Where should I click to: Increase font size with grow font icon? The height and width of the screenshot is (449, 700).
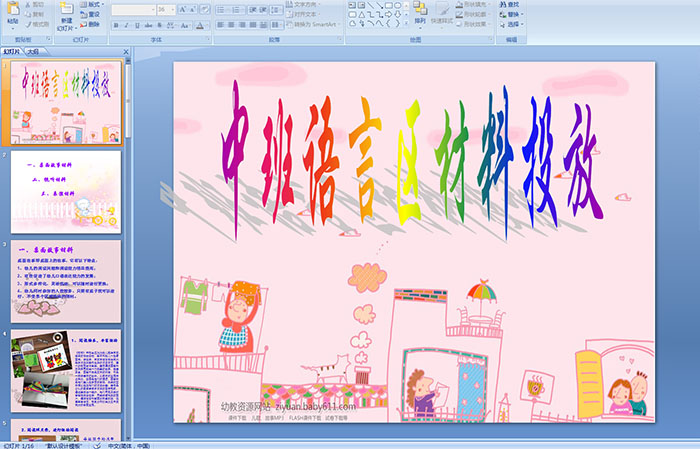pyautogui.click(x=183, y=9)
